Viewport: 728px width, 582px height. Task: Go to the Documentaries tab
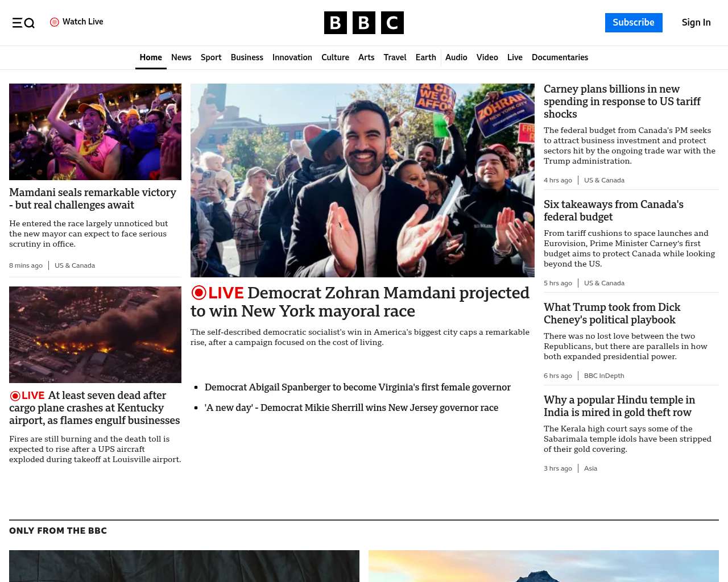[x=560, y=57]
